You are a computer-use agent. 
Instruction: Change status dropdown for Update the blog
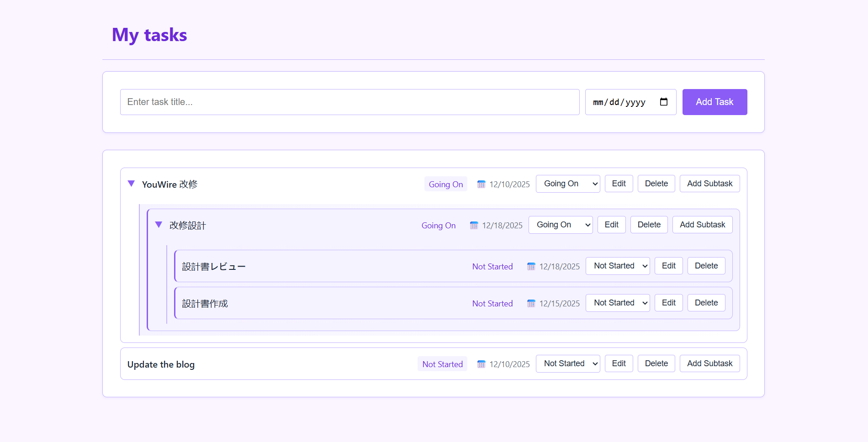pyautogui.click(x=567, y=363)
